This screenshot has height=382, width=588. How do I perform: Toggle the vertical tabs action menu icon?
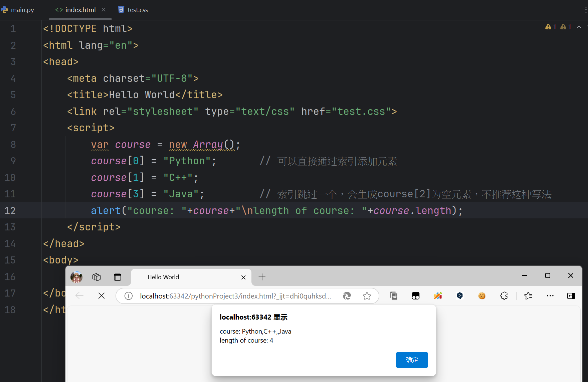[x=118, y=277]
